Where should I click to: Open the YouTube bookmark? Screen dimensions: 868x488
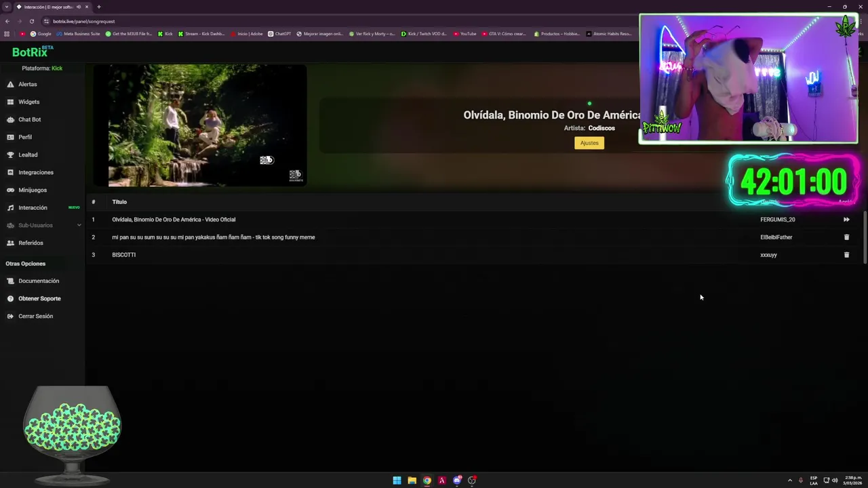465,34
